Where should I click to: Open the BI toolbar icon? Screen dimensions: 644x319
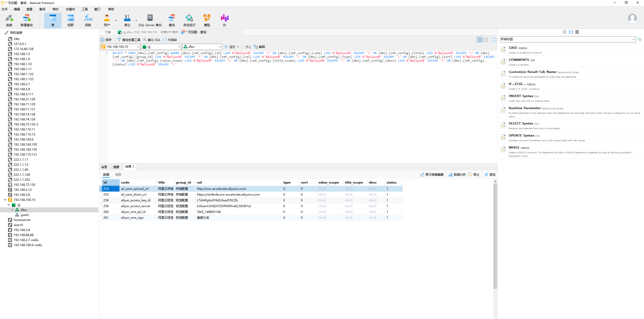(225, 20)
